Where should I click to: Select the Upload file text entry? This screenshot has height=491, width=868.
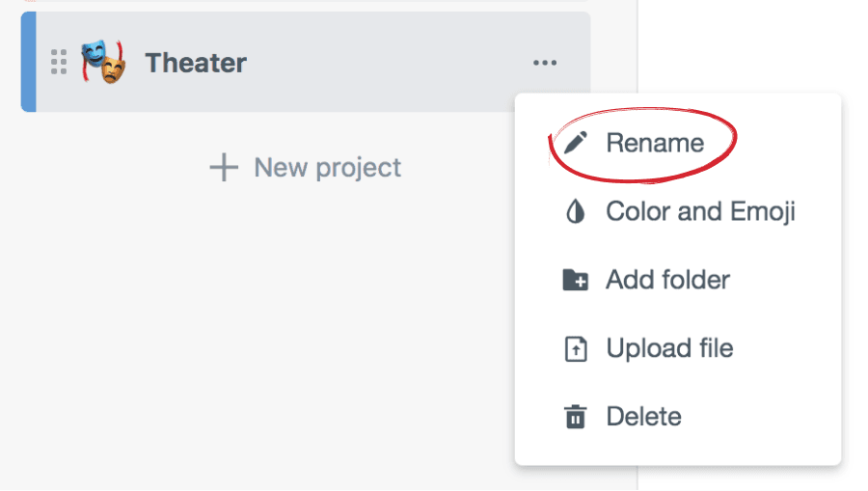[x=669, y=349]
